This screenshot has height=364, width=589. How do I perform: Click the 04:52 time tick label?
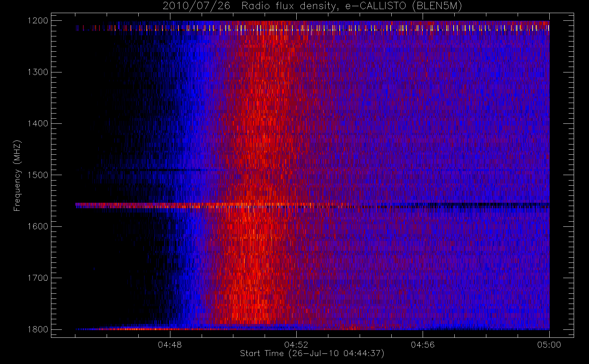296,345
